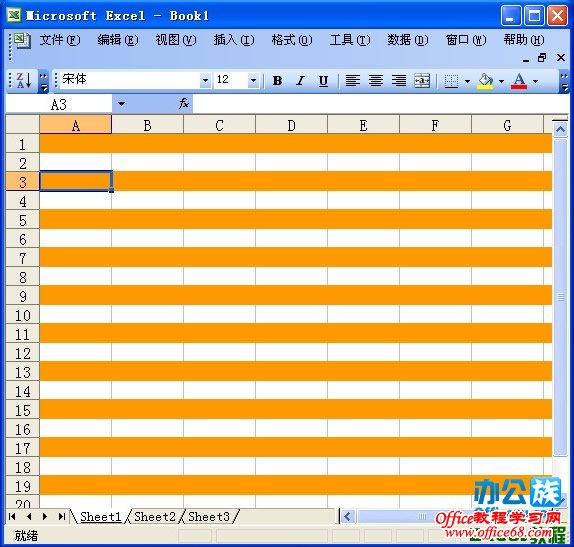
Task: Click the workbook document icon in menu bar
Action: 22,40
